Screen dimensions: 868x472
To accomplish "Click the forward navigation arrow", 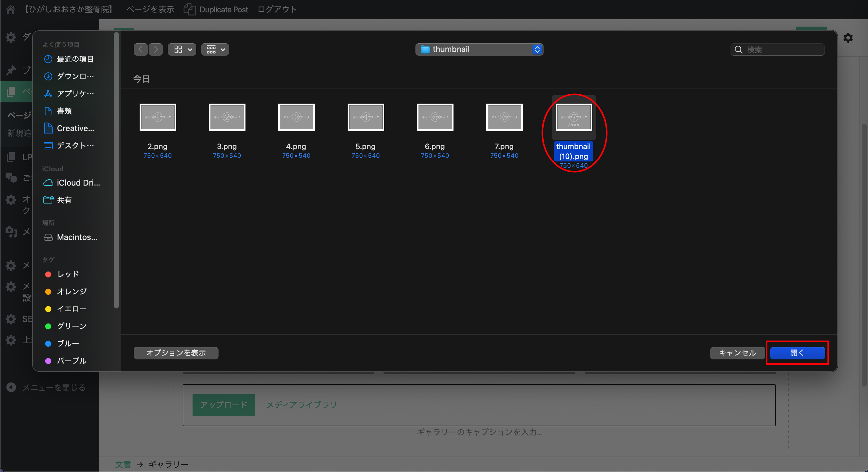I will 156,49.
